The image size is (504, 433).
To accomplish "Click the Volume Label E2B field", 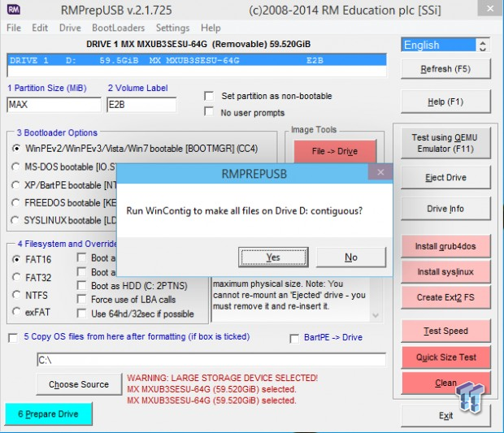I will (141, 105).
